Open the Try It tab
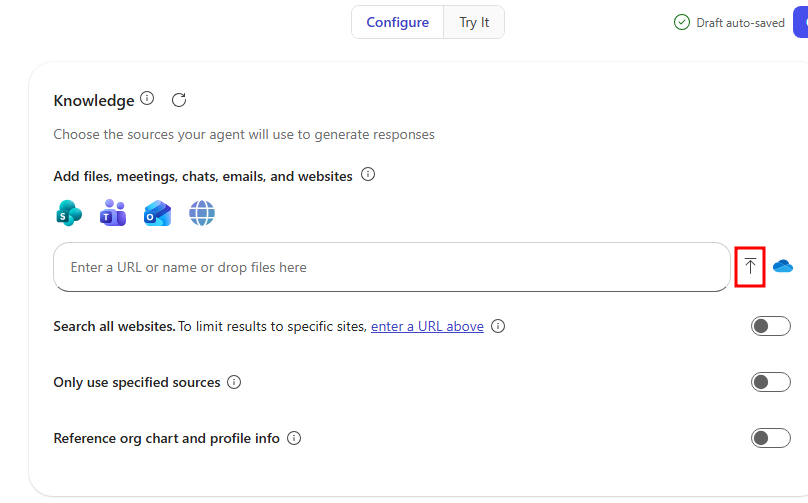The image size is (808, 503). tap(474, 22)
